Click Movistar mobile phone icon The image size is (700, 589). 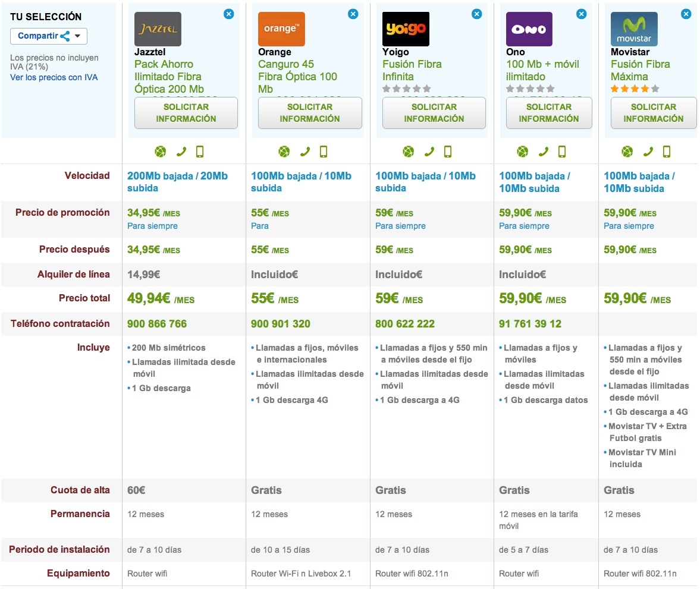[667, 152]
